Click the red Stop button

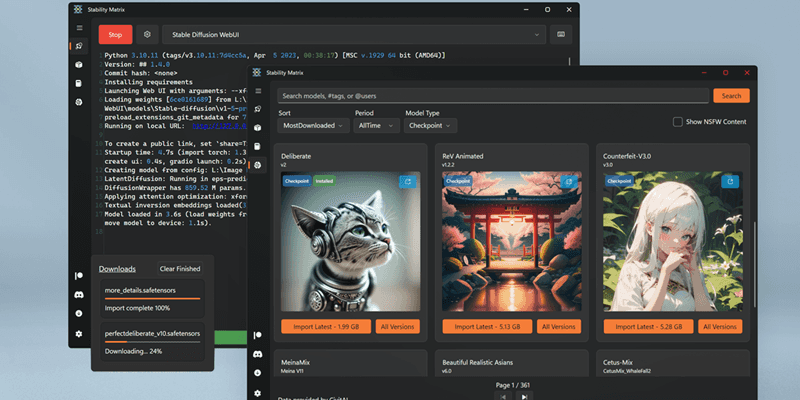[114, 34]
